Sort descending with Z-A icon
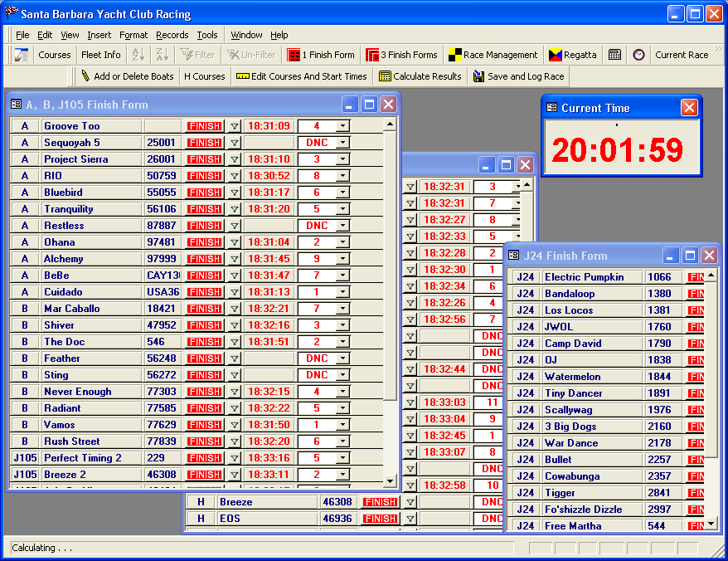 tap(162, 55)
